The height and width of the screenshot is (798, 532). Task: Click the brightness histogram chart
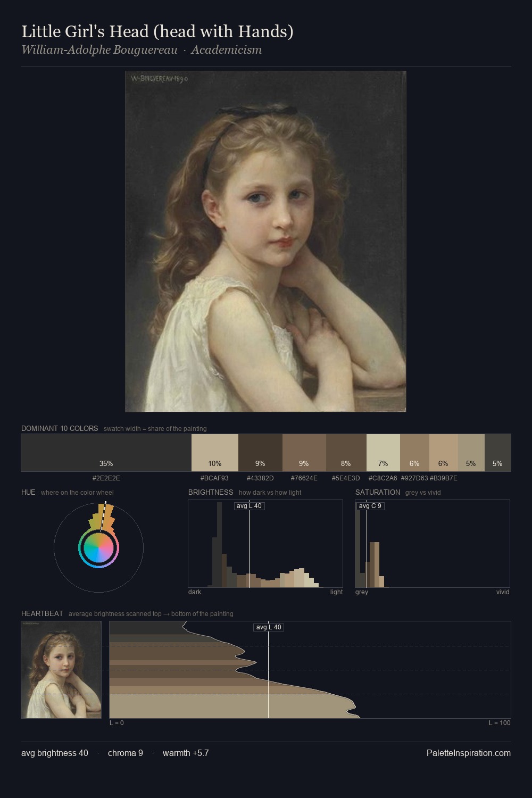click(x=265, y=544)
